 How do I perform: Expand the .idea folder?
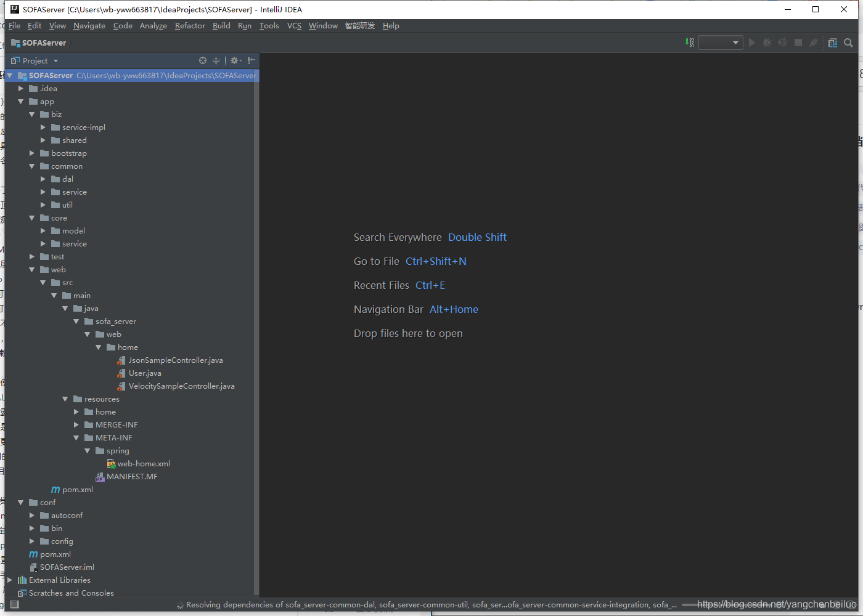20,89
